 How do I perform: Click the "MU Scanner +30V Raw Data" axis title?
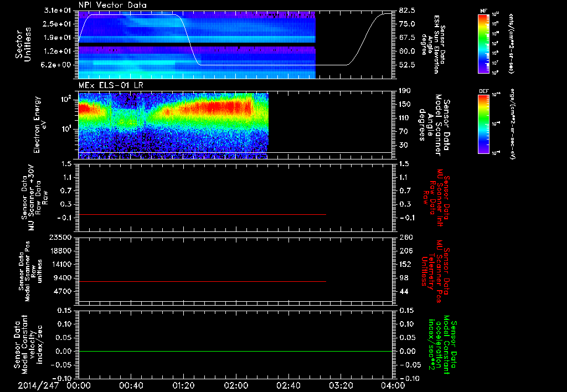[x=34, y=198]
